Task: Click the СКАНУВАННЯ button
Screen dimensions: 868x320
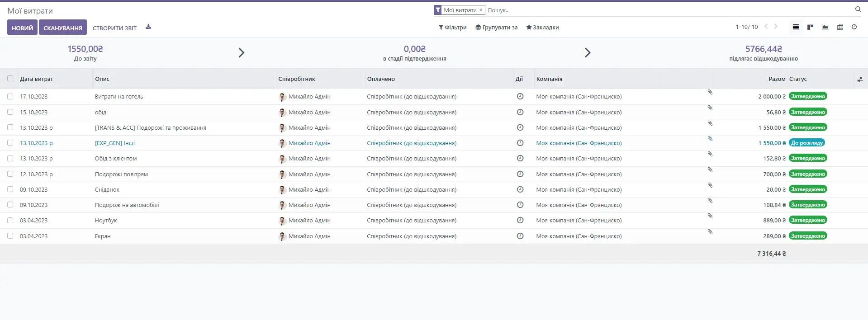Action: [x=63, y=28]
